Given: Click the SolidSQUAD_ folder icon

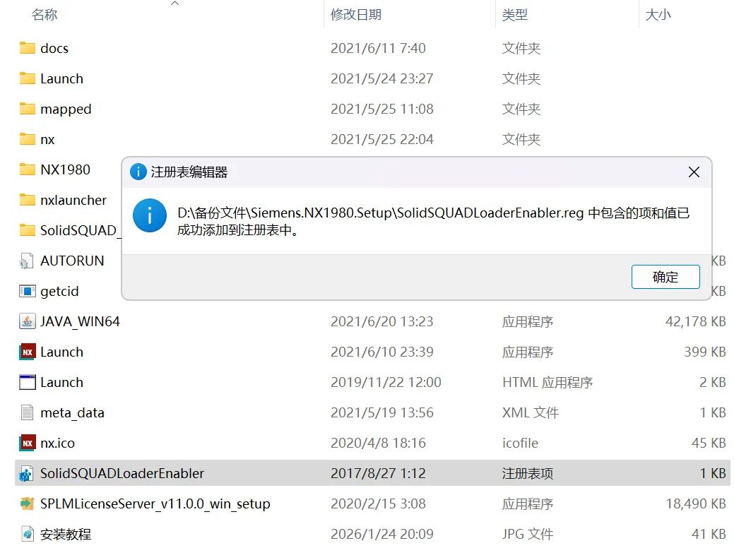Looking at the screenshot, I should click(27, 230).
